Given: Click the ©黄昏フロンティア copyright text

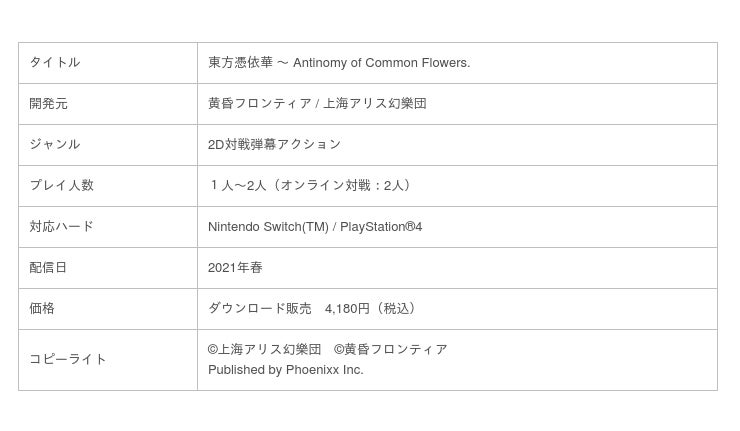Looking at the screenshot, I should click(x=391, y=350).
